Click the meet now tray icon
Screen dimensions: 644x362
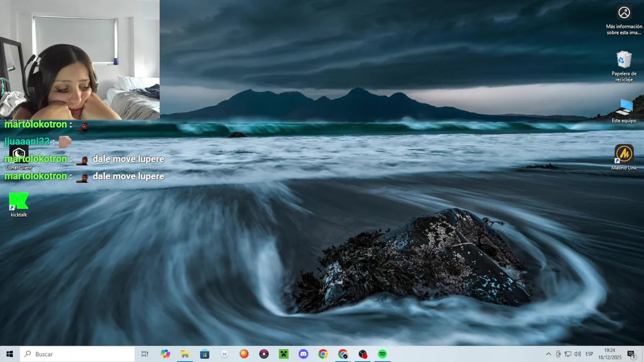coord(558,354)
